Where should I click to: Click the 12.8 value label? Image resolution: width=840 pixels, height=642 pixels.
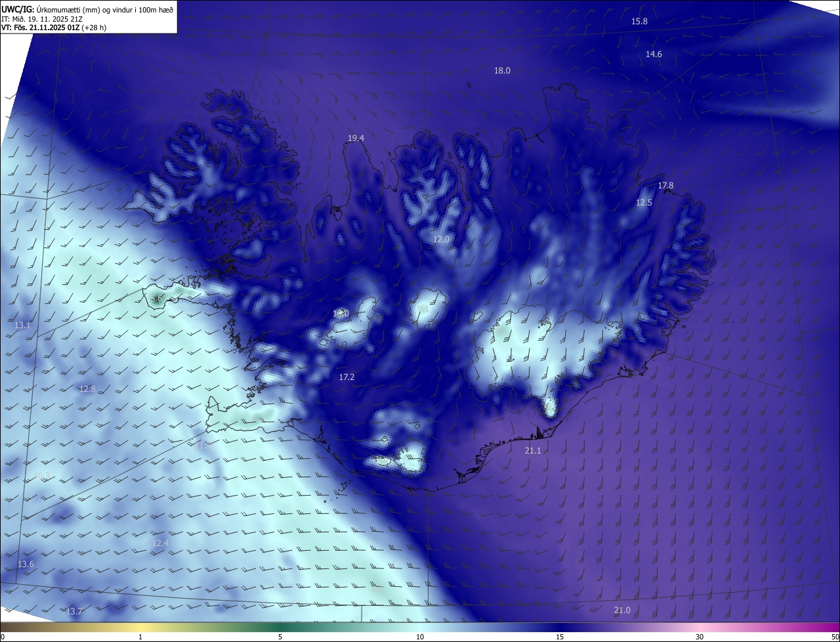[x=87, y=389]
